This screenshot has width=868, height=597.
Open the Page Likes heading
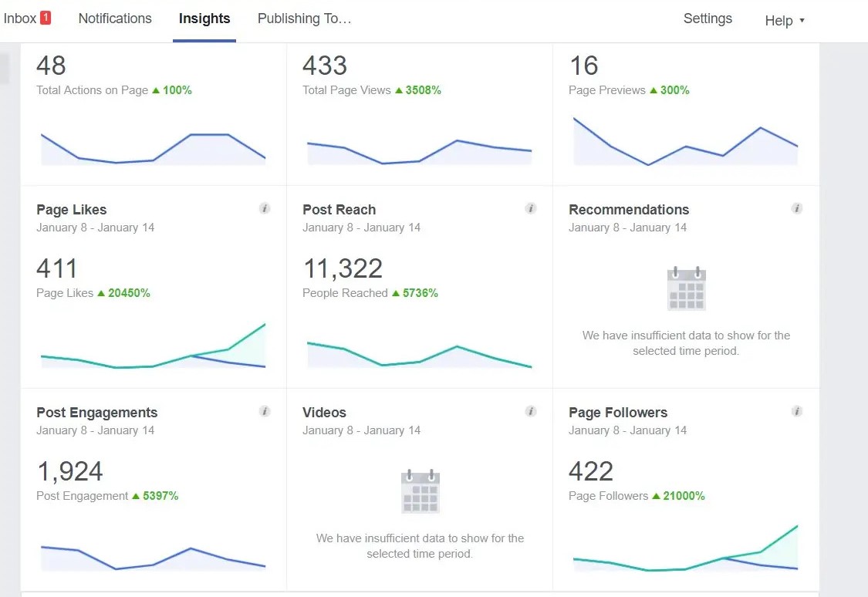(x=72, y=210)
